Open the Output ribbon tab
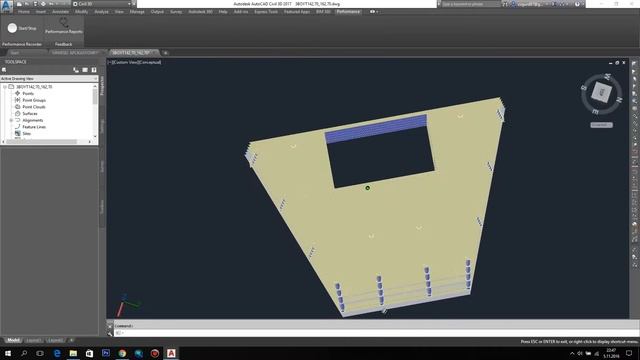This screenshot has height=360, width=640. coord(157,12)
